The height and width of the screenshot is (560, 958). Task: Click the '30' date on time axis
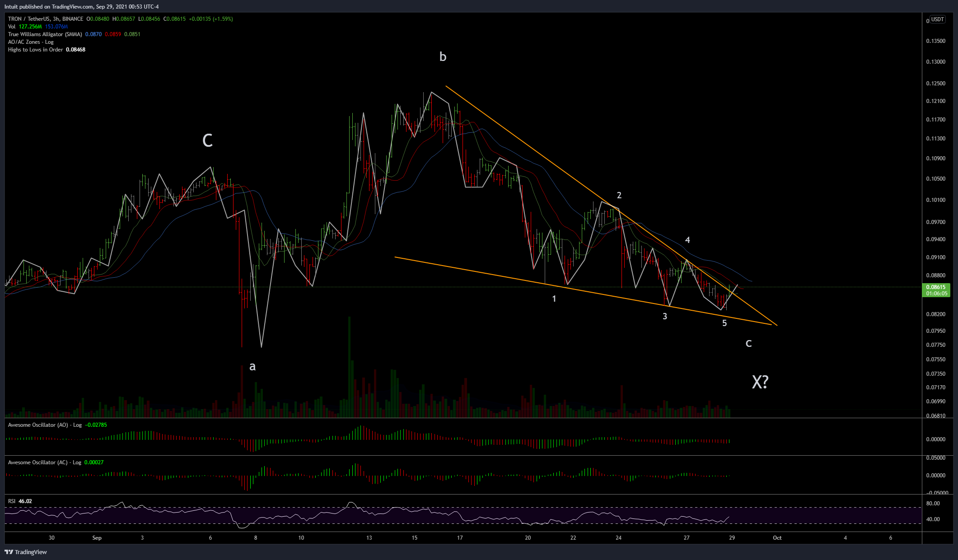pos(51,538)
